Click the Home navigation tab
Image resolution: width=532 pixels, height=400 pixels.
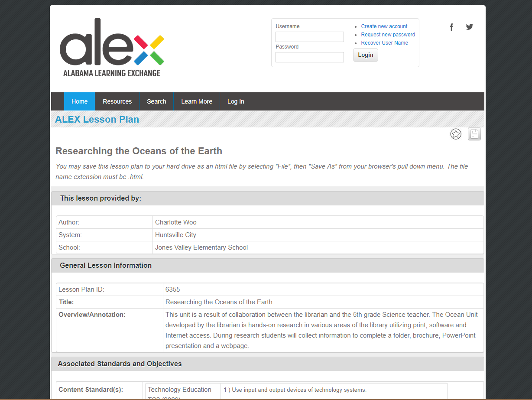coord(79,101)
